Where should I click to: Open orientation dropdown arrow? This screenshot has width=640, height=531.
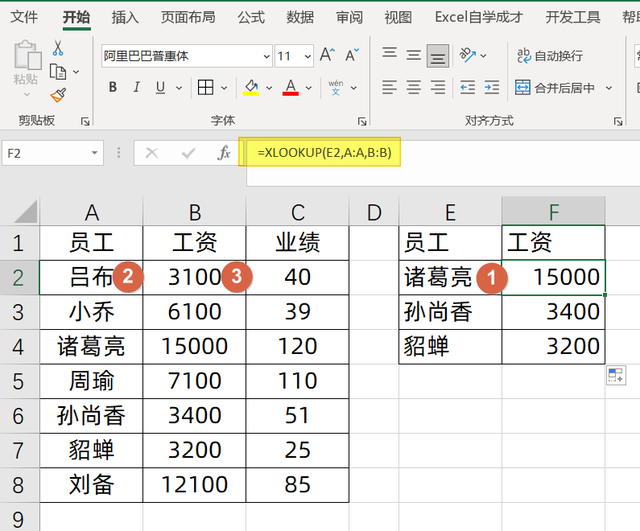(x=483, y=56)
